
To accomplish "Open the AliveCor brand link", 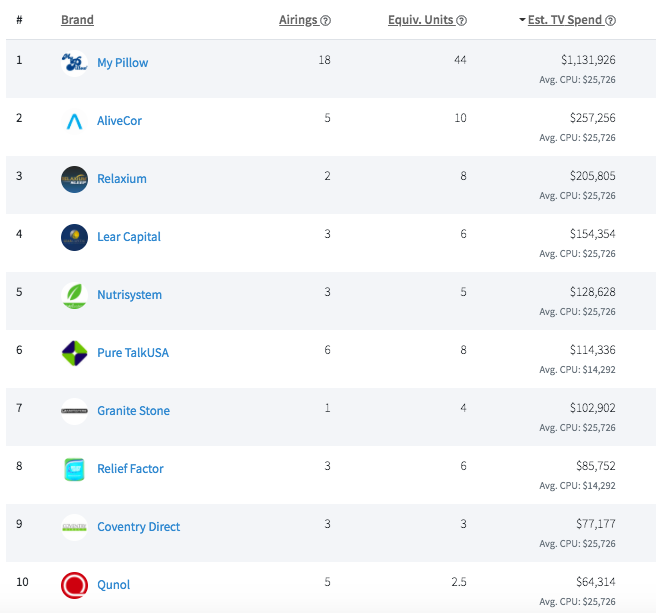I will tap(119, 121).
